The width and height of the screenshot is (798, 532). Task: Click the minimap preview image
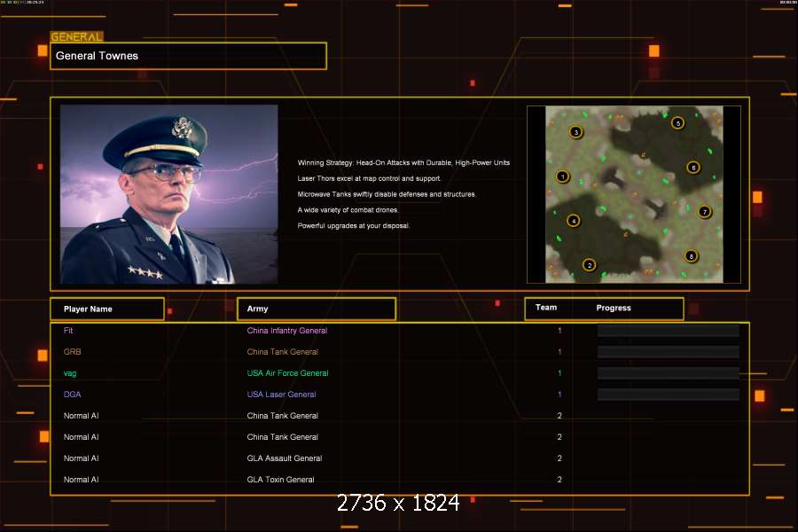tap(634, 194)
